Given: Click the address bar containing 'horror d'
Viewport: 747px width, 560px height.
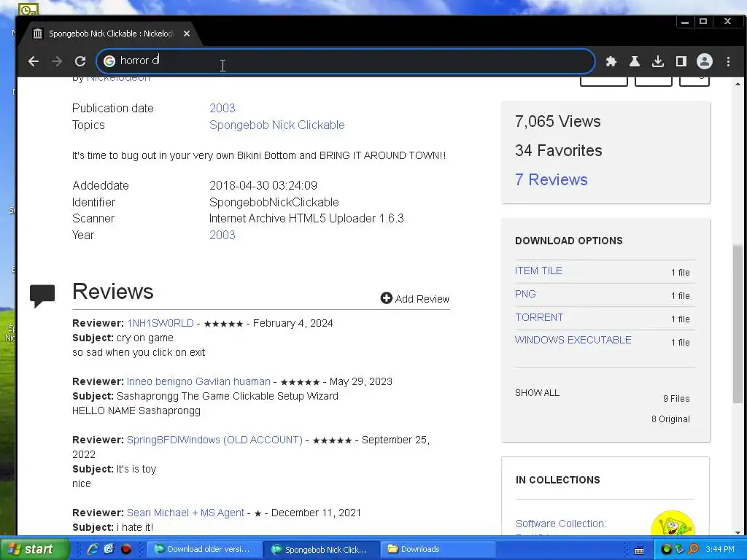Looking at the screenshot, I should (346, 61).
